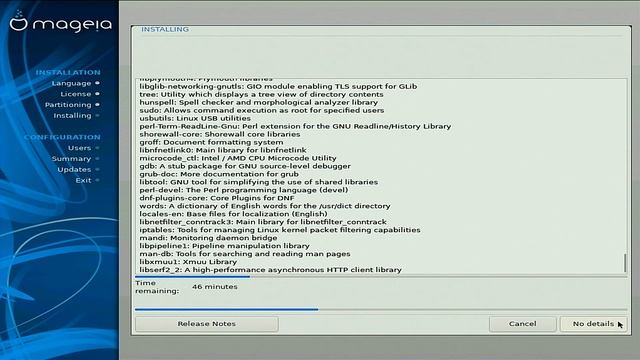Click the package list scrollbar thumb

(624, 262)
